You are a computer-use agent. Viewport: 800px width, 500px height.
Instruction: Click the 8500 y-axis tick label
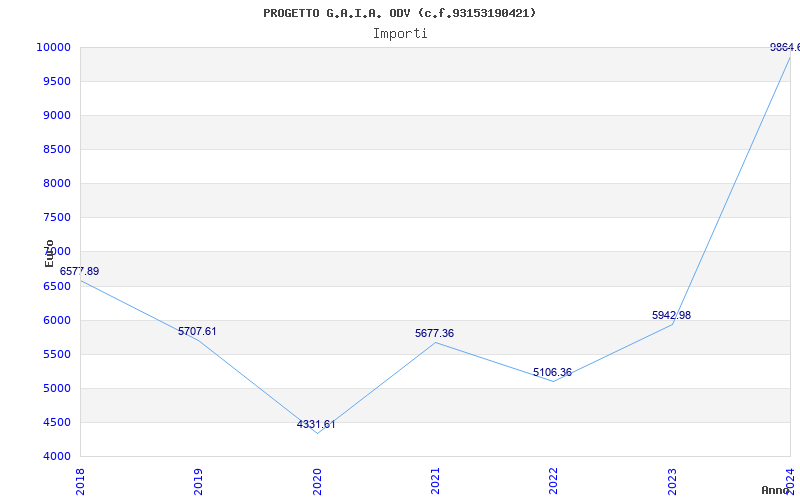tap(57, 149)
